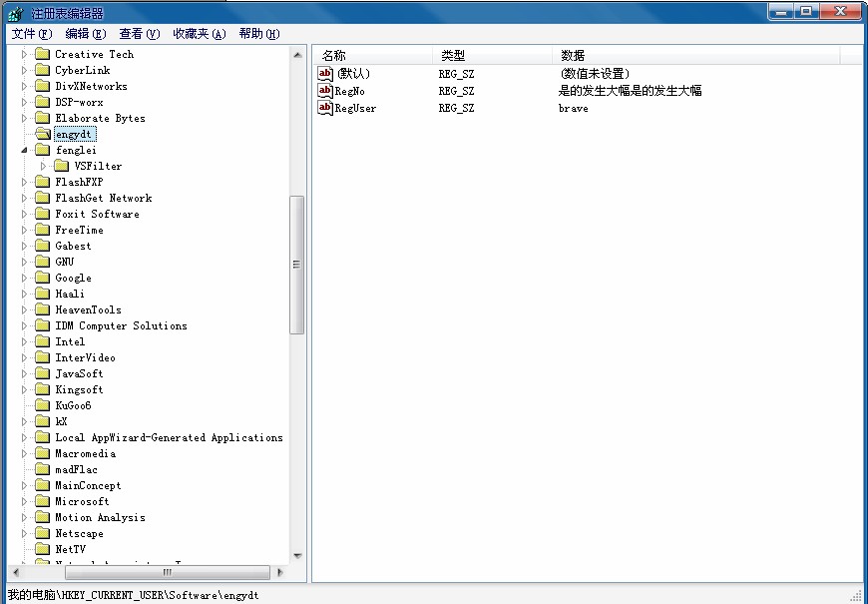This screenshot has height=604, width=868.
Task: Click the FlashGet Network folder icon
Action: 42,198
